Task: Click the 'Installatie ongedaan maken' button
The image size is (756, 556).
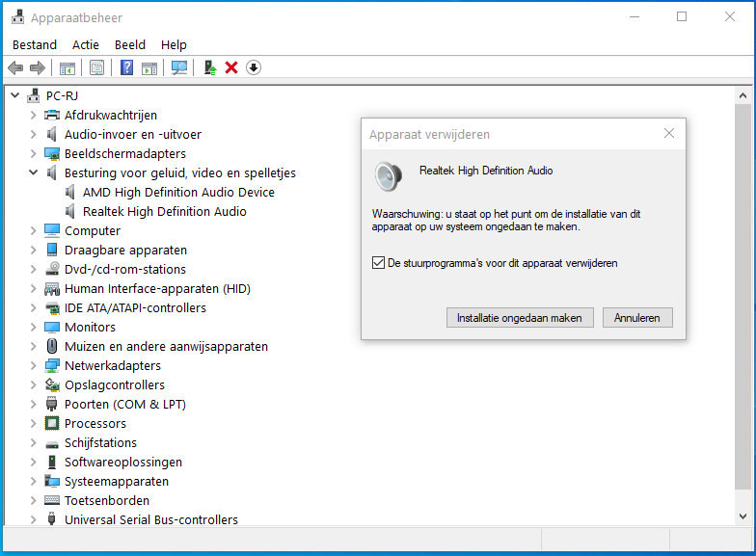Action: pos(520,318)
